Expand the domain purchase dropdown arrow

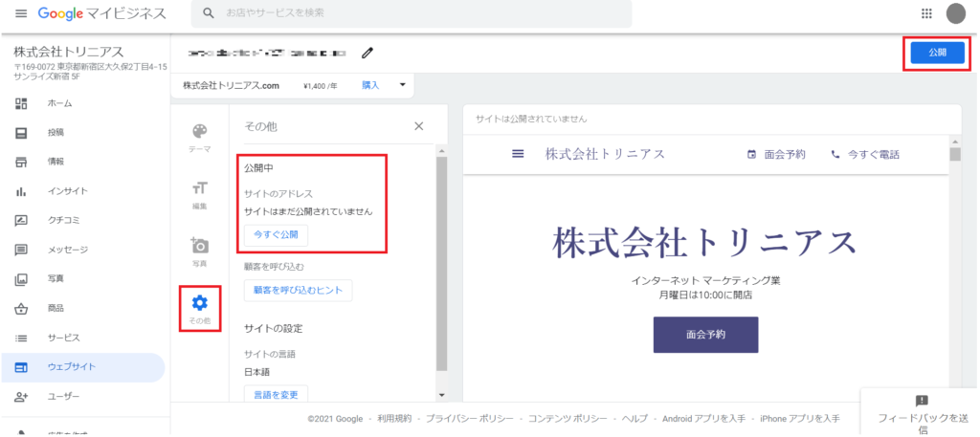point(403,85)
